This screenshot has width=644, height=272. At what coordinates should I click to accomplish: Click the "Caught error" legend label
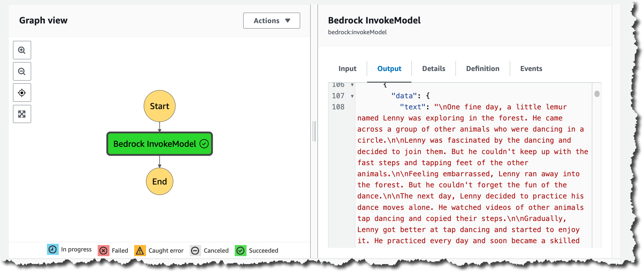tap(166, 251)
